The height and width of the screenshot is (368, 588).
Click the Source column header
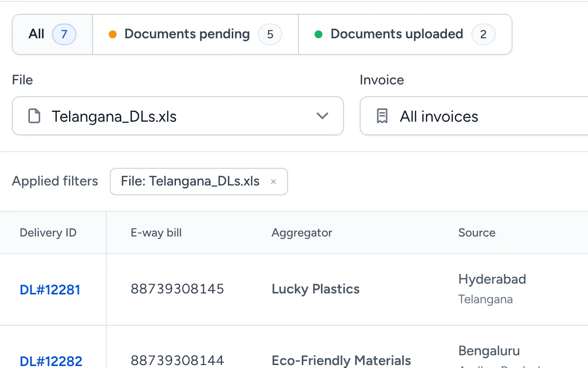point(477,233)
